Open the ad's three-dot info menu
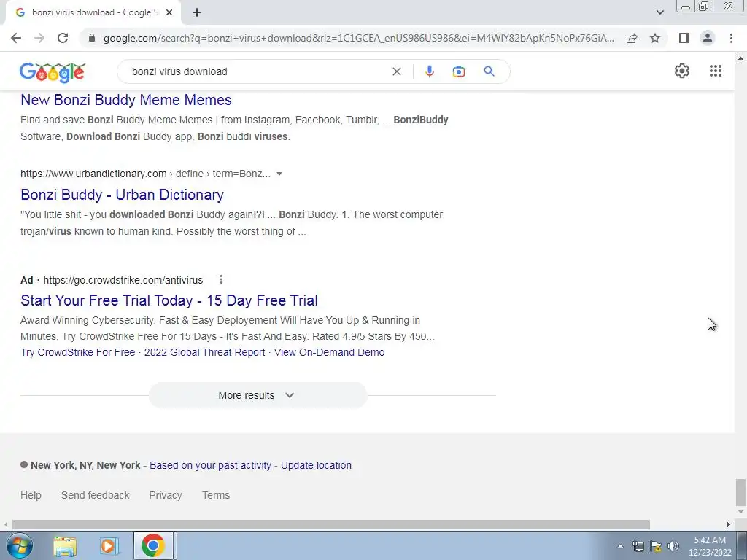 pyautogui.click(x=220, y=279)
